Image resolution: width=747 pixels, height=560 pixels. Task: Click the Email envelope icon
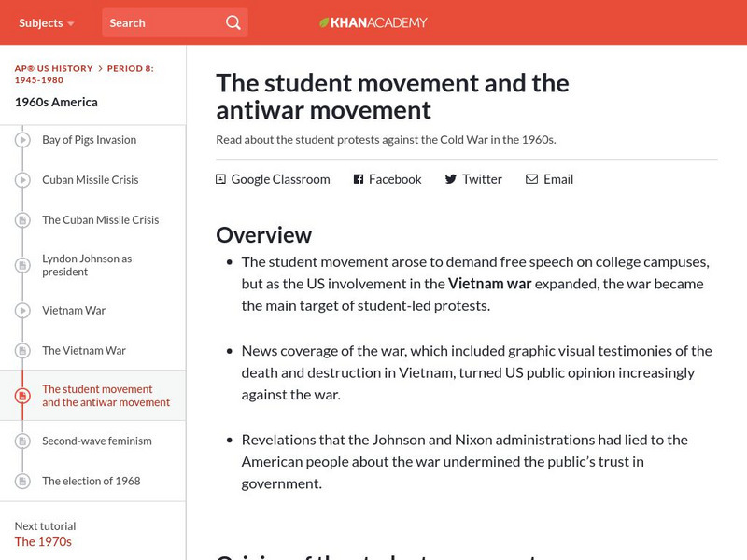531,179
